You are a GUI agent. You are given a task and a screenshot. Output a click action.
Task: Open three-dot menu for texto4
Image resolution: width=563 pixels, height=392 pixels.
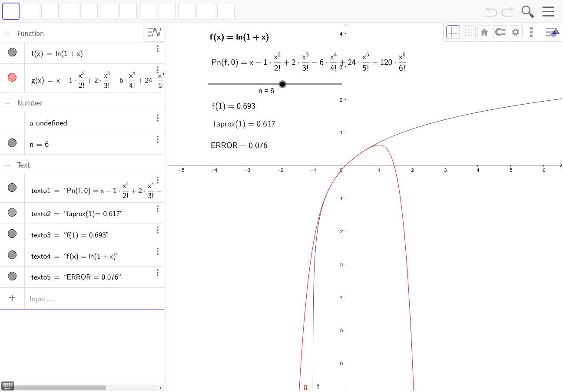point(158,251)
